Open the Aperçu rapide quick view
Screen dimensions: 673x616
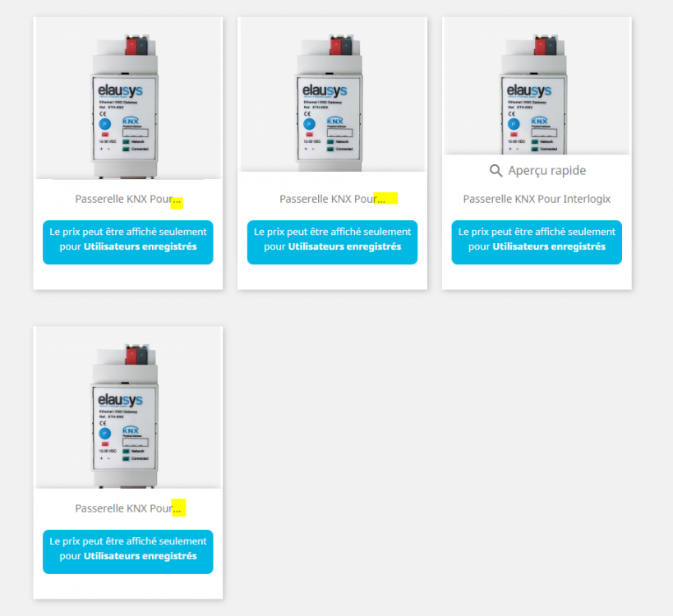[x=537, y=171]
